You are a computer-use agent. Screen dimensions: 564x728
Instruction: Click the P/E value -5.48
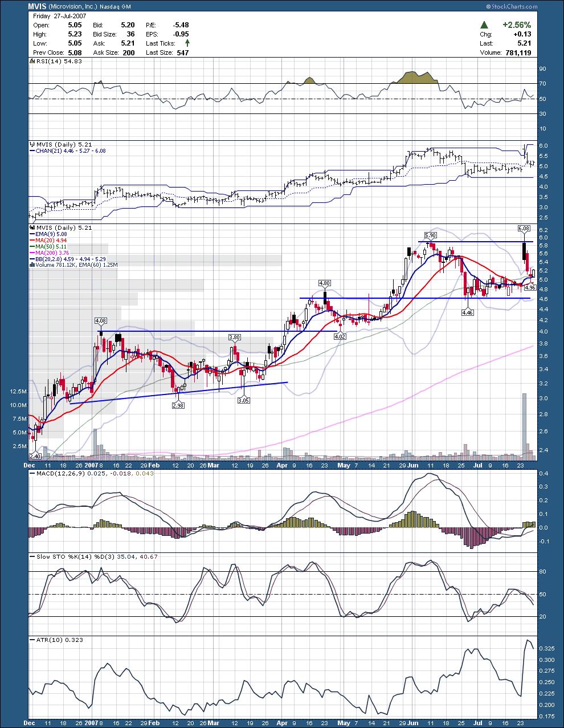click(x=181, y=25)
